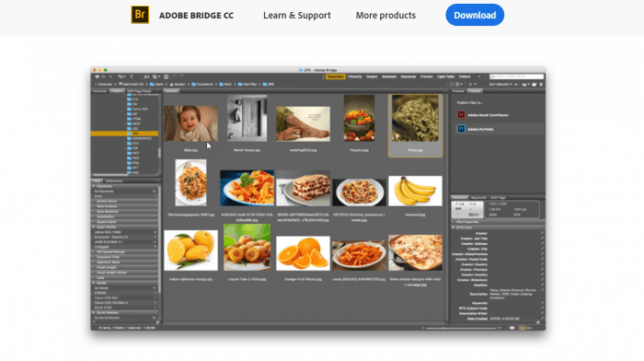Click the Open in Camera Raw icon
Image resolution: width=644 pixels, height=361 pixels.
pos(166,76)
